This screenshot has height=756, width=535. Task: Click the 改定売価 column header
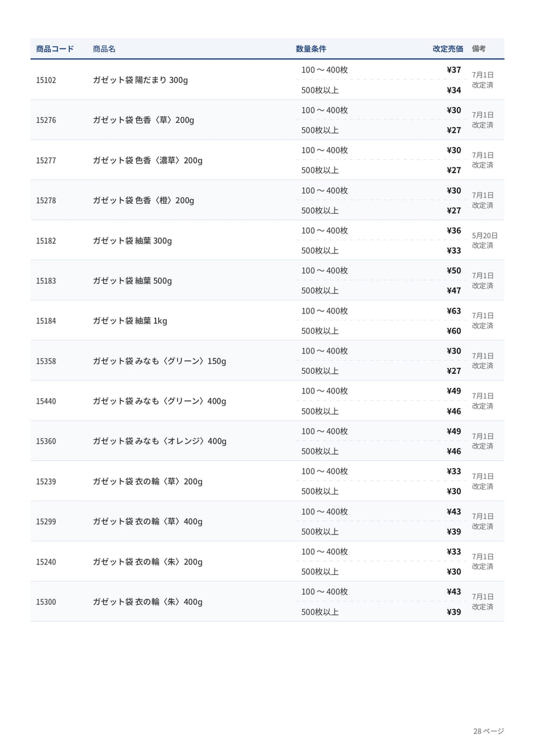click(448, 49)
